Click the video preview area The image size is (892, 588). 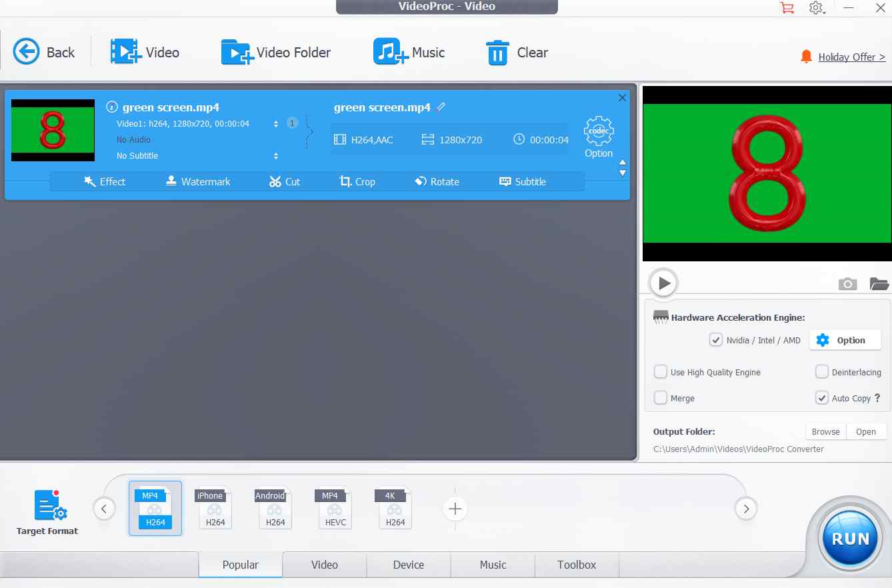(x=767, y=173)
